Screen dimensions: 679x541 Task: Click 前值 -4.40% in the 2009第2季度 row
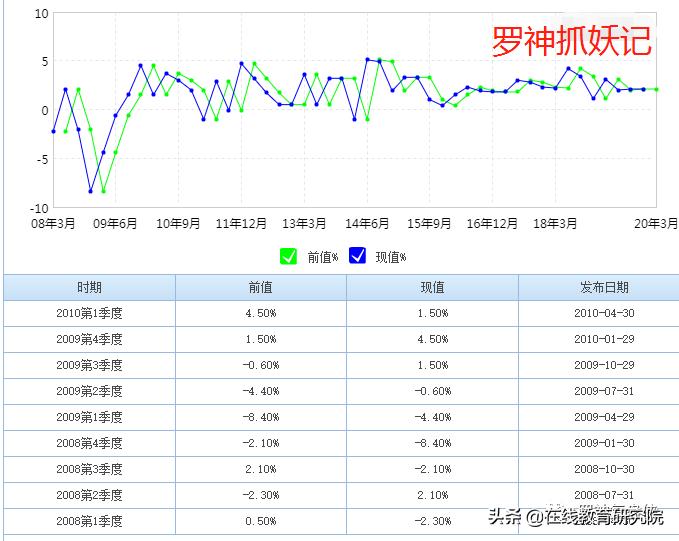(x=261, y=391)
